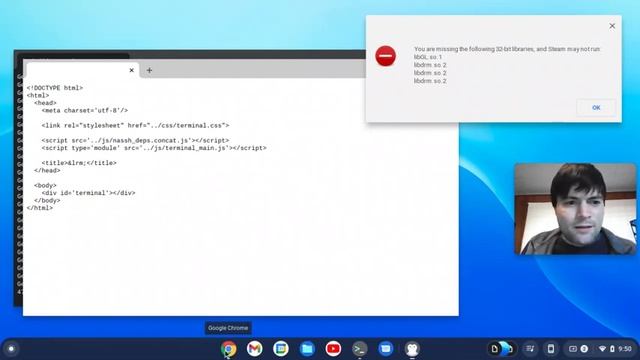This screenshot has width=640, height=360.
Task: Click OK in the Steam error dialog
Action: click(596, 108)
